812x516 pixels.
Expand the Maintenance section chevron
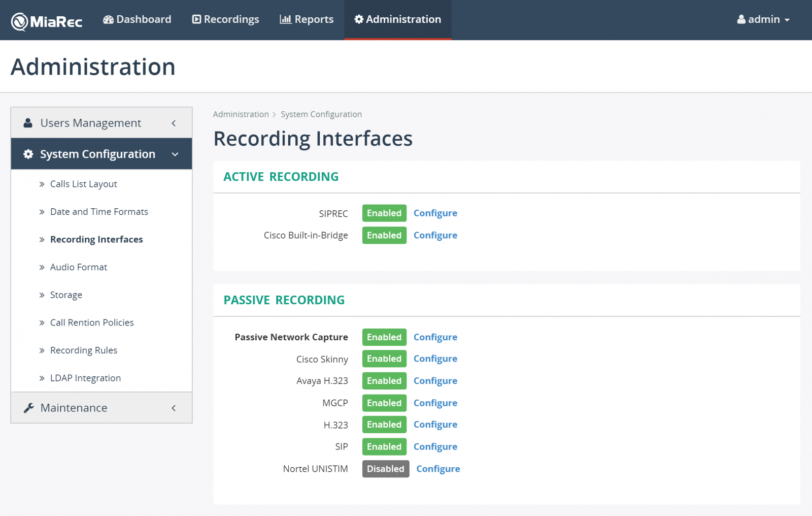pos(174,408)
